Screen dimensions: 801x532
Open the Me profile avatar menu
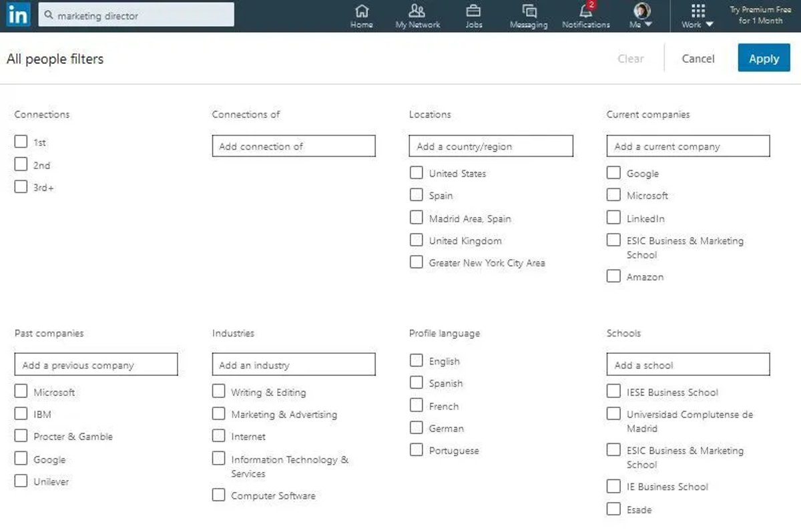[x=641, y=16]
